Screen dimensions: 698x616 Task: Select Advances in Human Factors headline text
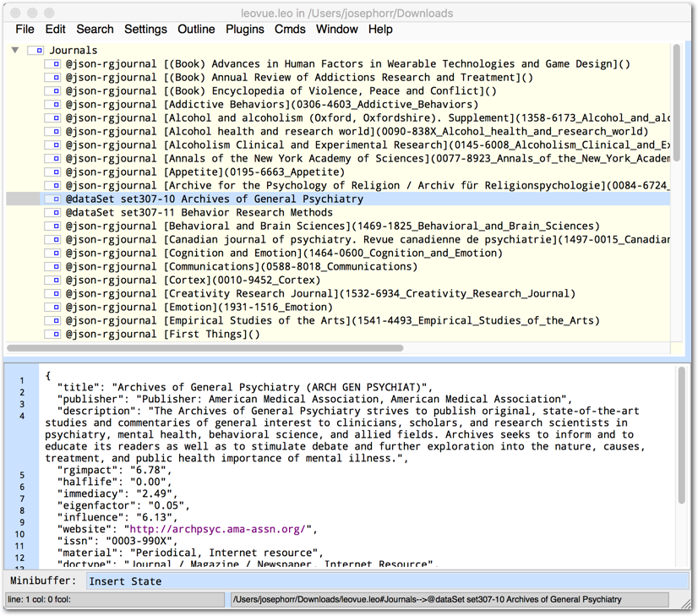tap(348, 64)
